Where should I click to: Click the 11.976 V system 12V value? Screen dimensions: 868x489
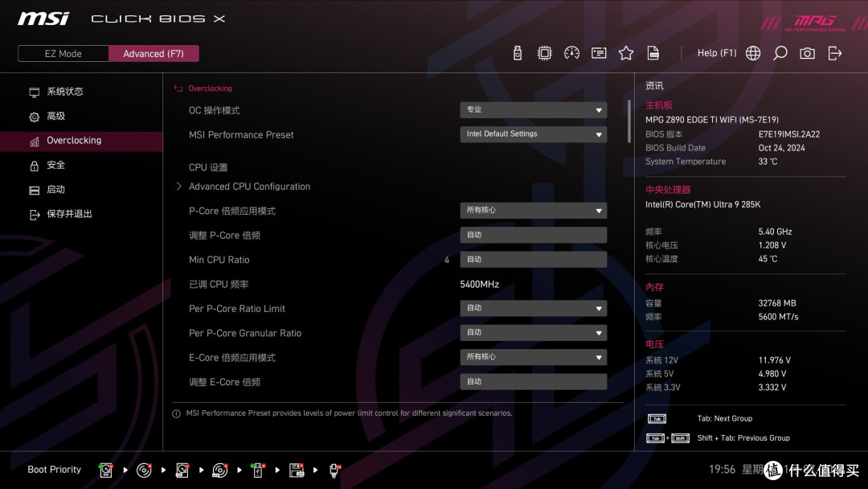[x=775, y=360]
